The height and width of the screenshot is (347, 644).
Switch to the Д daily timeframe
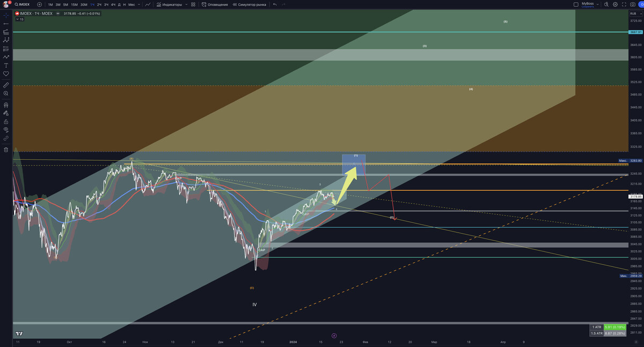click(x=119, y=4)
